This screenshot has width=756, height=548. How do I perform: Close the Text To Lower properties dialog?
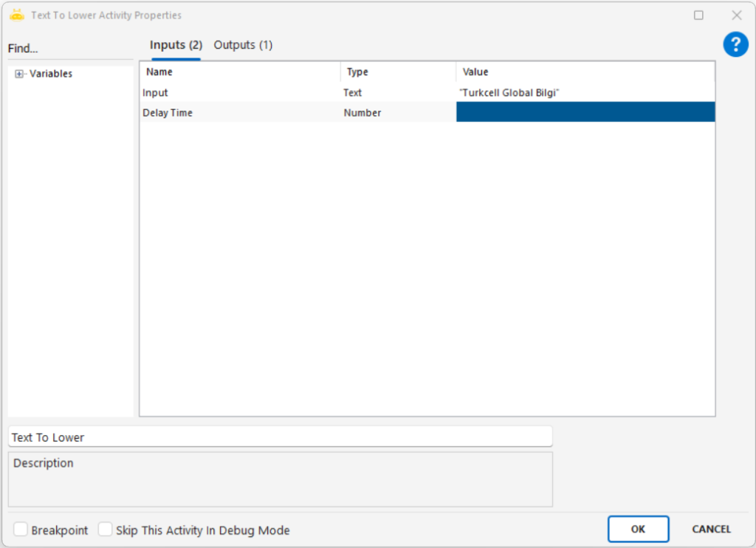point(736,15)
